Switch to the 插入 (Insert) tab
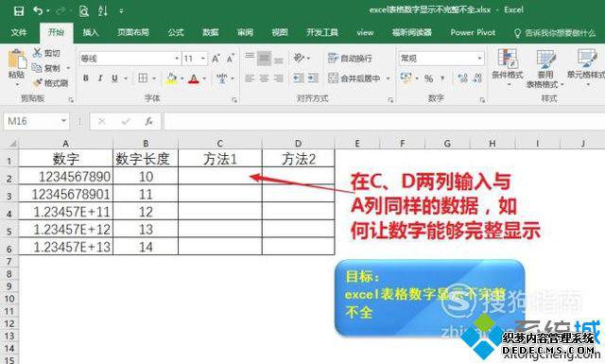 pyautogui.click(x=91, y=32)
